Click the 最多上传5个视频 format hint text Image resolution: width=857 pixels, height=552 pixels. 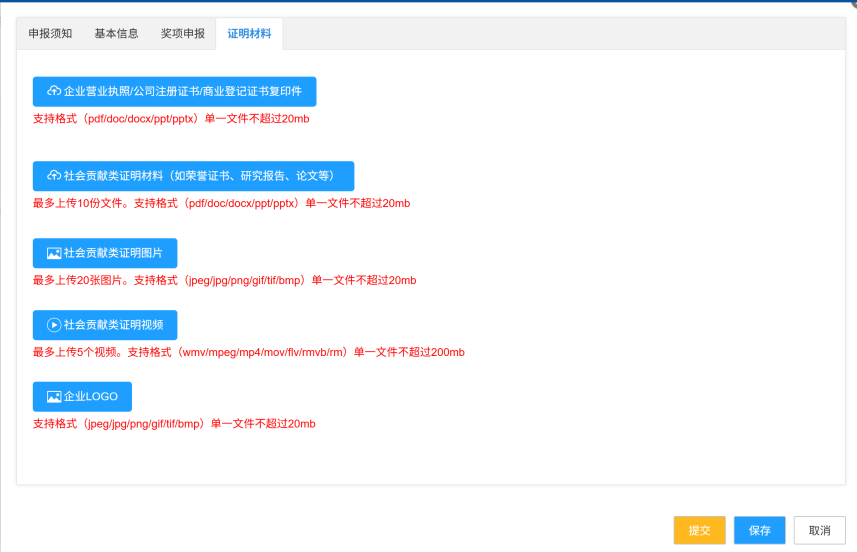tap(249, 352)
